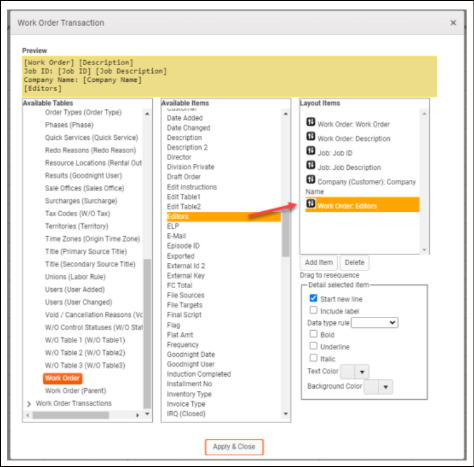Click Available Items scroll down arrow
The height and width of the screenshot is (467, 474).
(x=285, y=414)
